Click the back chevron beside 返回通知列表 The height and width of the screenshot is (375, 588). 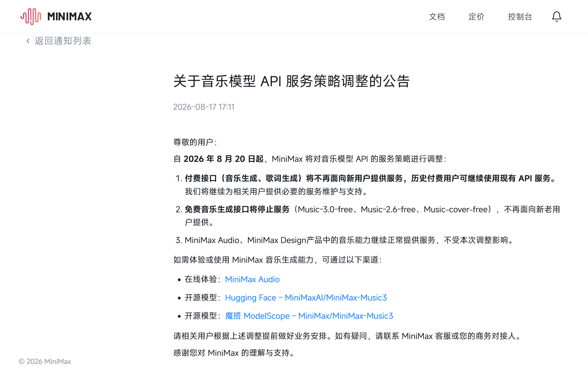point(28,41)
